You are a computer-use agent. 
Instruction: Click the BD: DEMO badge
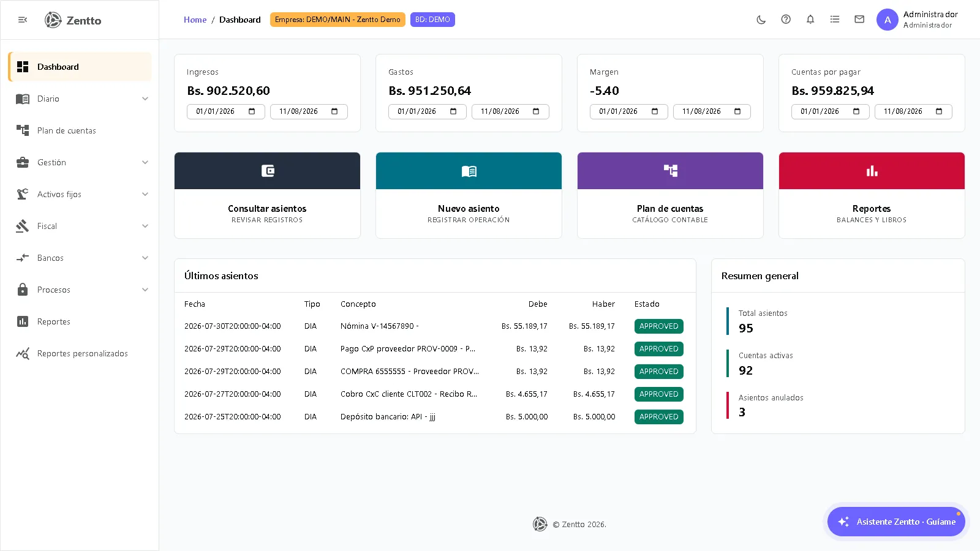pos(432,20)
